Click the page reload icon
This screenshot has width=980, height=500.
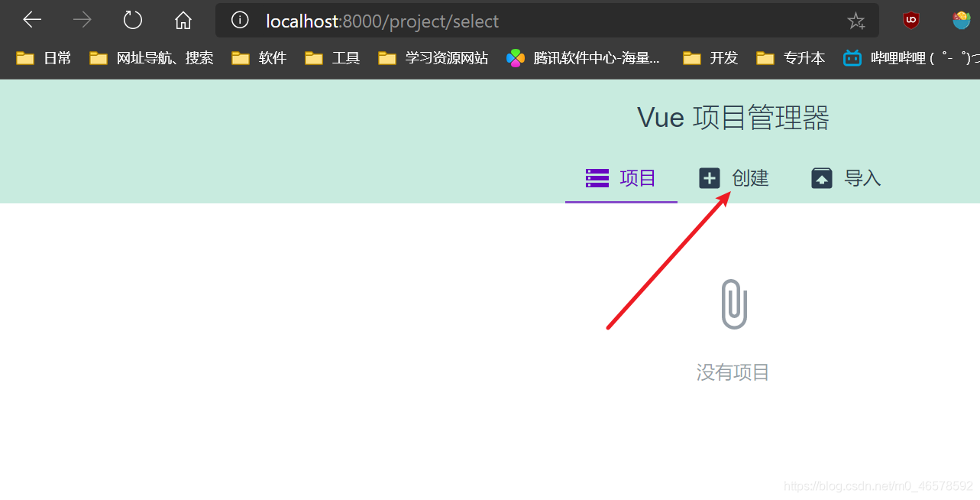132,20
